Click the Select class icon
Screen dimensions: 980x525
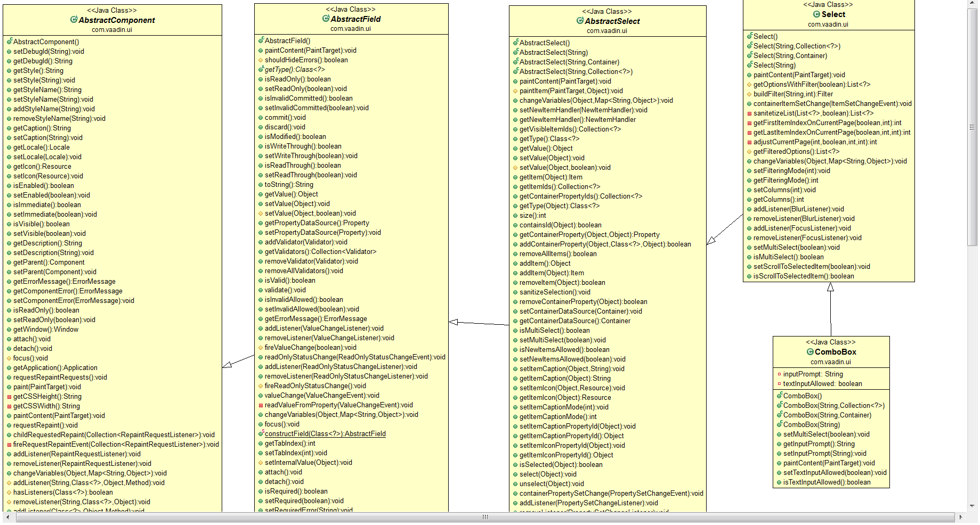coord(816,14)
